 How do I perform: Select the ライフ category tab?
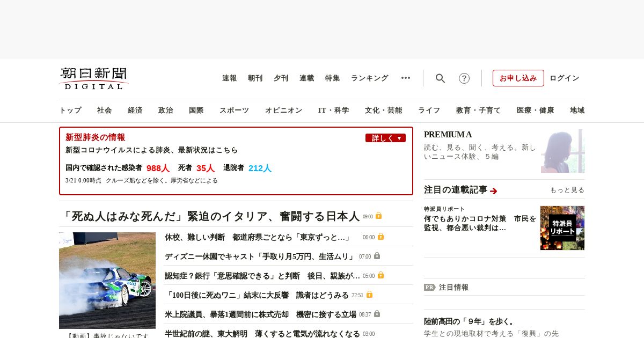(429, 111)
